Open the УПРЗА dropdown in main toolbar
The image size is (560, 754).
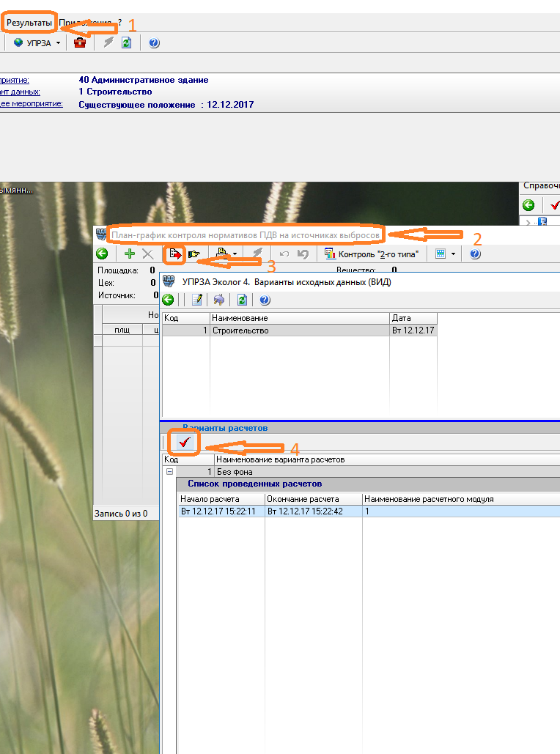[37, 43]
